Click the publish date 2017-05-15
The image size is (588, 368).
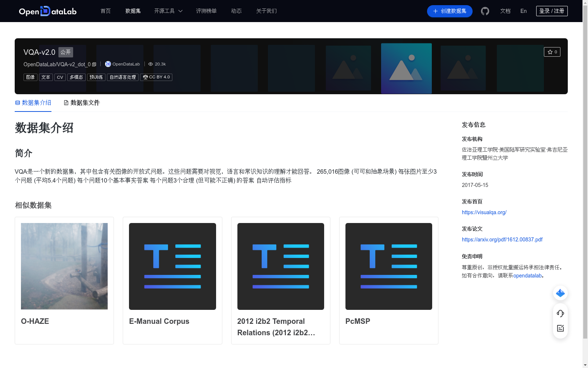coord(475,185)
